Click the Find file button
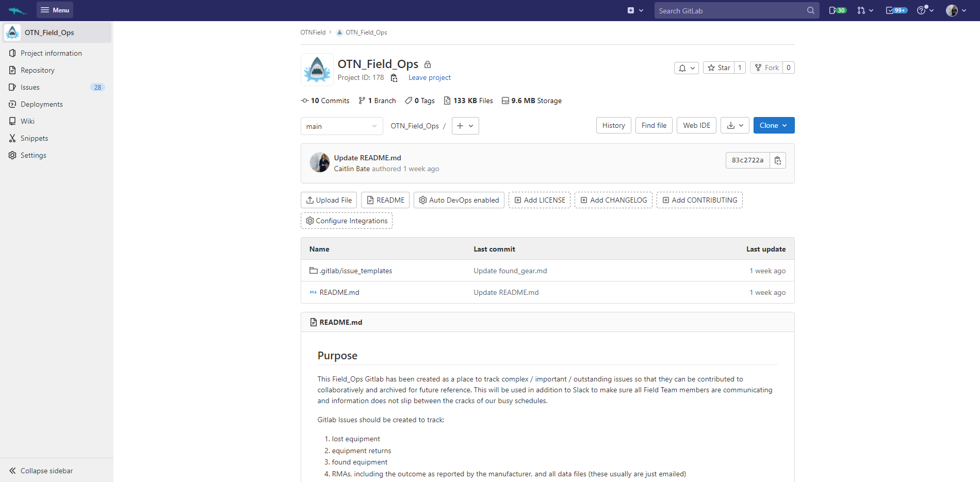This screenshot has width=980, height=482. 654,125
